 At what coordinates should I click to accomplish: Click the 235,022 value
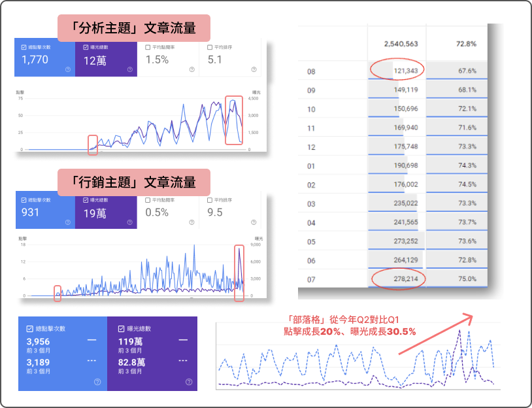tap(406, 203)
